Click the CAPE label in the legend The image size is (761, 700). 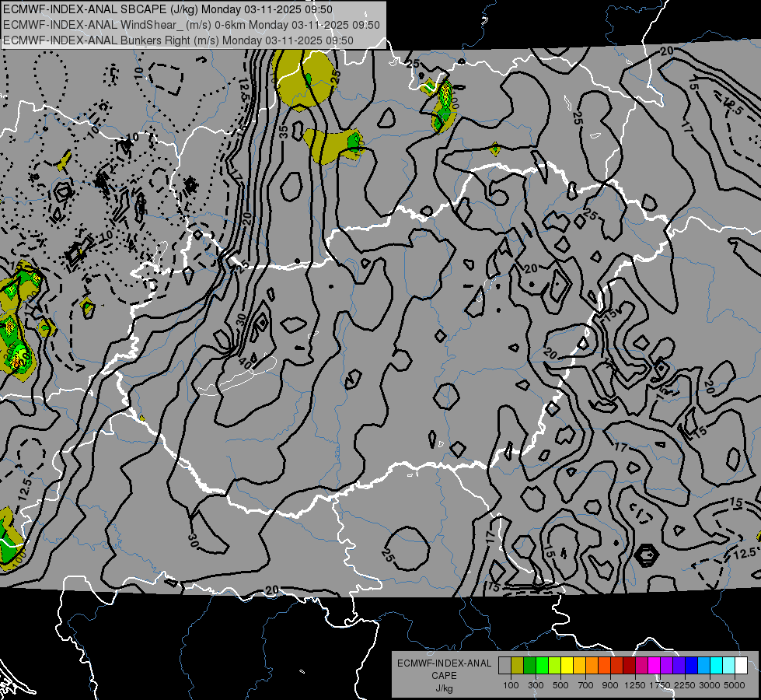pyautogui.click(x=444, y=675)
